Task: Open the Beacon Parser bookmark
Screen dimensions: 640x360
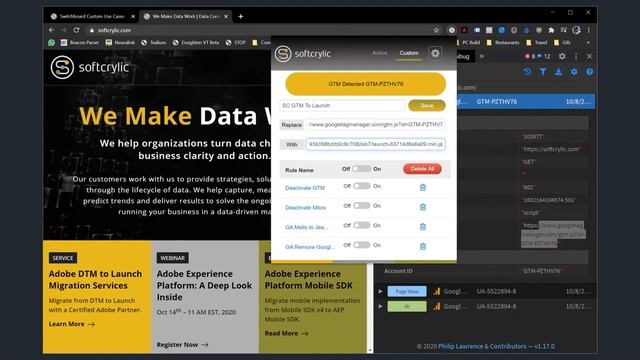Action: 80,42
